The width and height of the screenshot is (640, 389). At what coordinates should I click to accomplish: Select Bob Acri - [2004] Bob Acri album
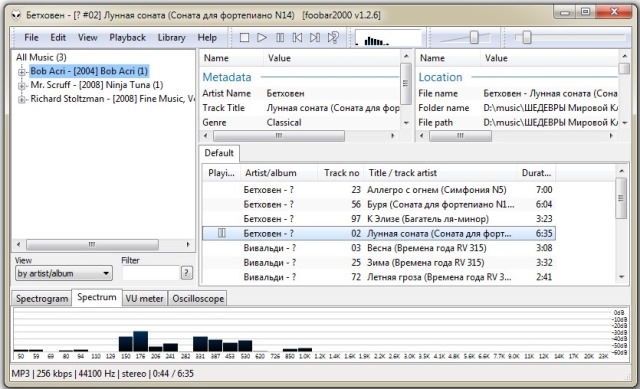(x=89, y=71)
